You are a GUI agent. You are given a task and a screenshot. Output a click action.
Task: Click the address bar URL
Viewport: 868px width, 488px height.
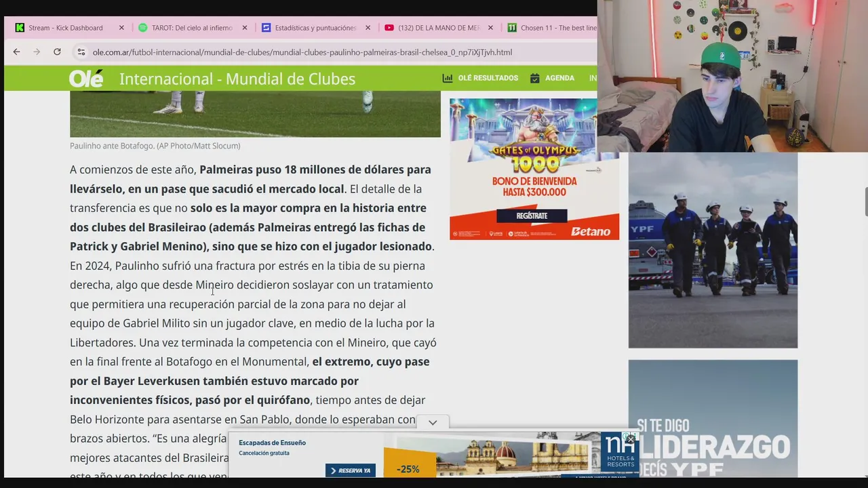[302, 52]
